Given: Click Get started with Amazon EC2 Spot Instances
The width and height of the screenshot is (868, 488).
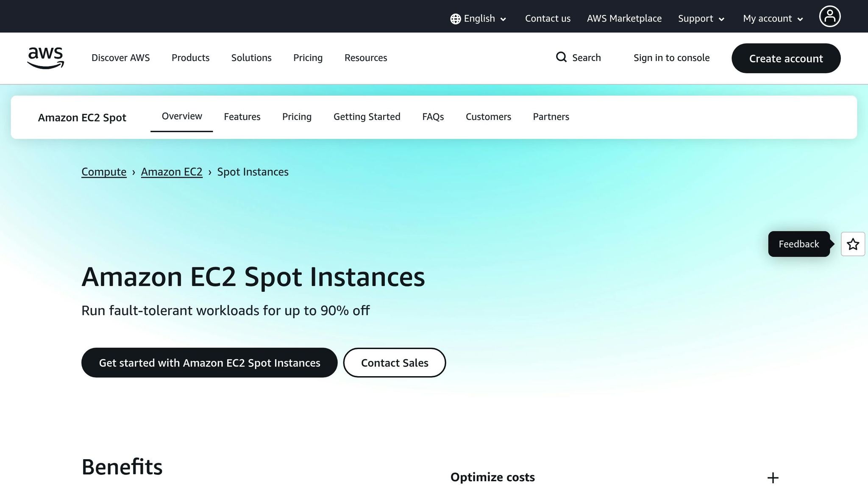Looking at the screenshot, I should pyautogui.click(x=209, y=363).
